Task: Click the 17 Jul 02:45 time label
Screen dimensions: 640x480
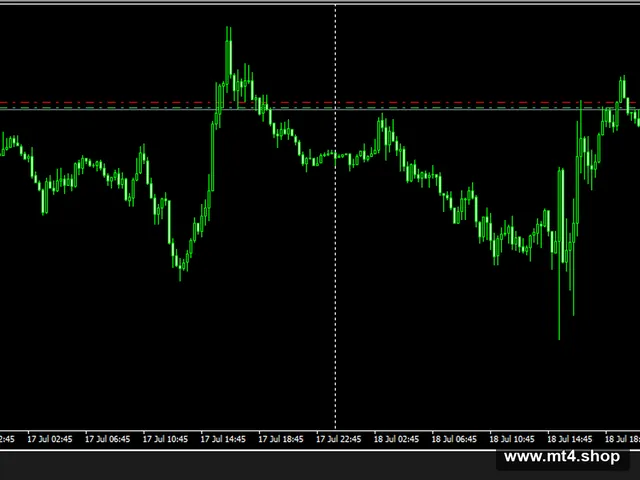Action: click(50, 439)
